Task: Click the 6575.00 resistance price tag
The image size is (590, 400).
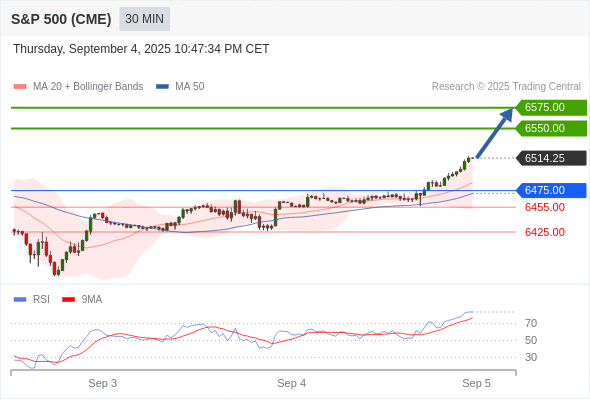Action: click(x=551, y=108)
